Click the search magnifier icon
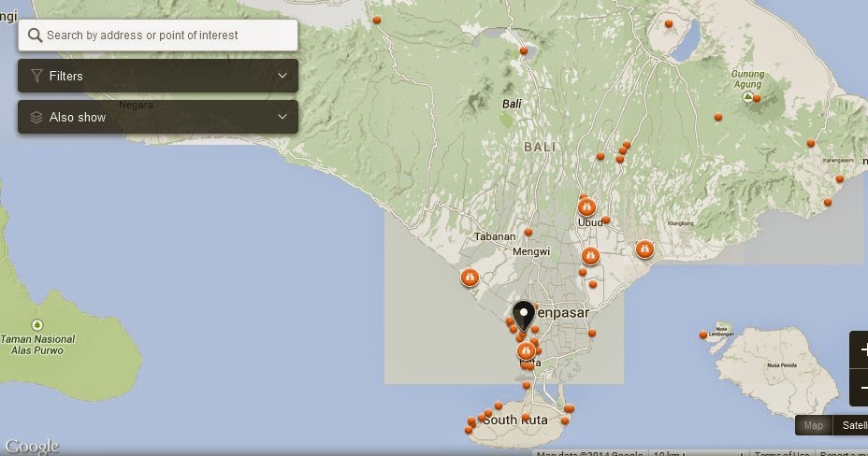This screenshot has width=868, height=456. (x=35, y=36)
